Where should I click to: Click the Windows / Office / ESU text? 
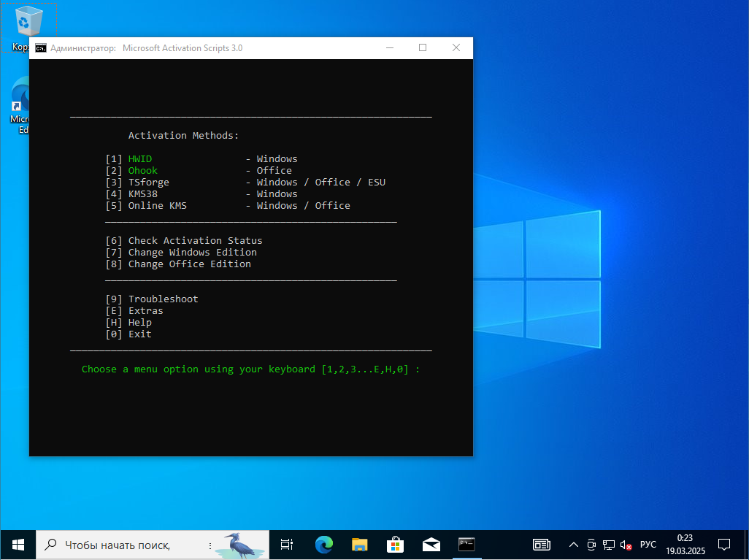tap(321, 182)
